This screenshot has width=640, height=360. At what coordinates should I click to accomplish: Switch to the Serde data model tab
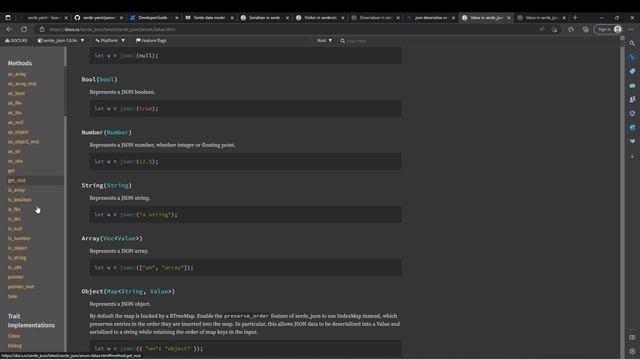pyautogui.click(x=209, y=18)
